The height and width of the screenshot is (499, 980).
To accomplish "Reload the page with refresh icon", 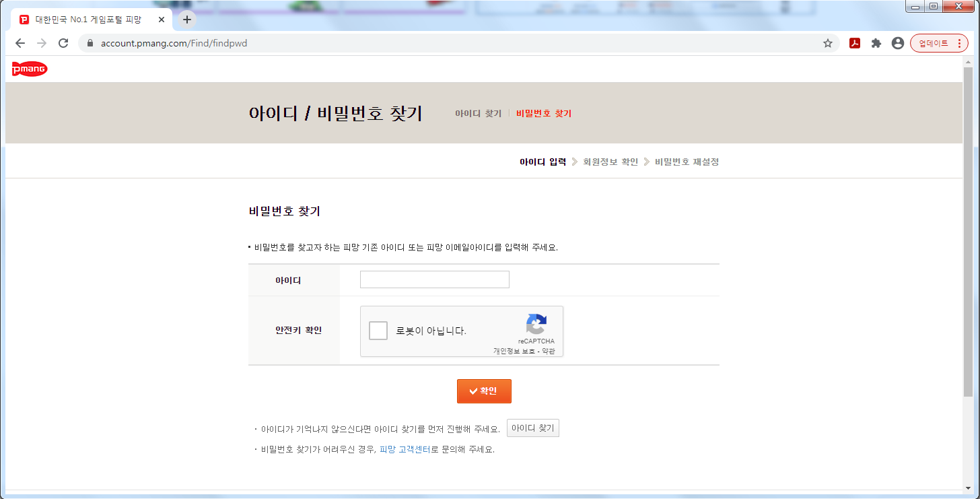I will 63,43.
